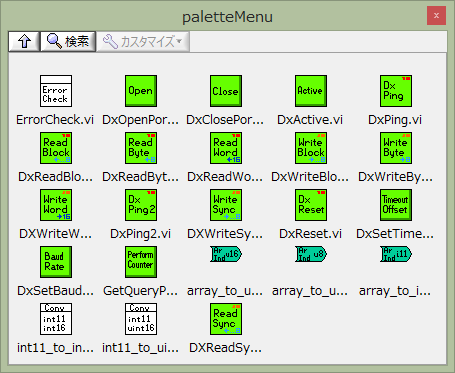Image resolution: width=455 pixels, height=373 pixels.
Task: Click the DxOpenPor... label
Action: 140,120
